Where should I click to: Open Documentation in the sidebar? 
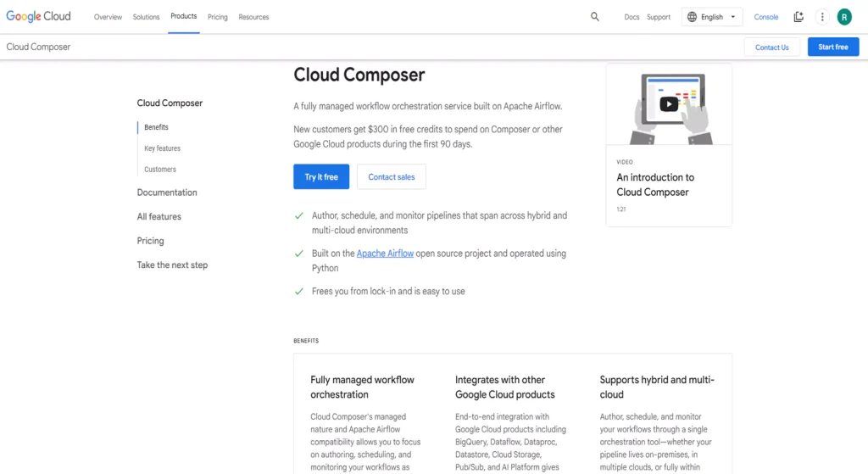167,192
